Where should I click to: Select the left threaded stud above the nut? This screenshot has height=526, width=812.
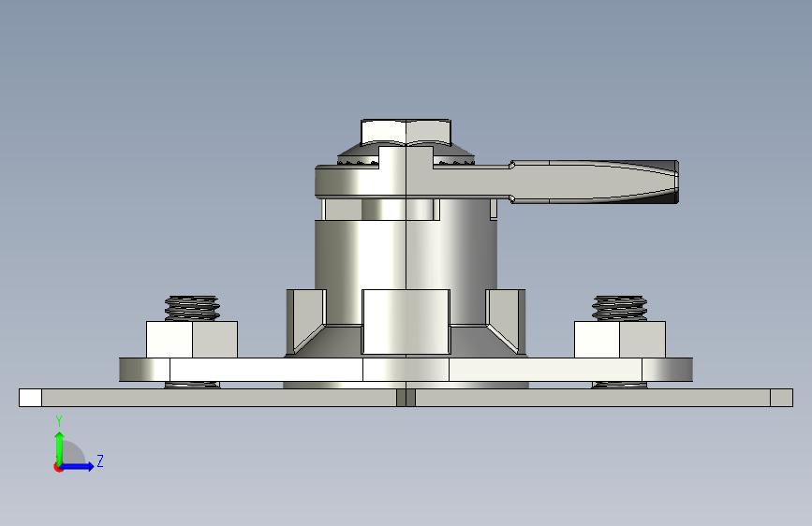[192, 309]
